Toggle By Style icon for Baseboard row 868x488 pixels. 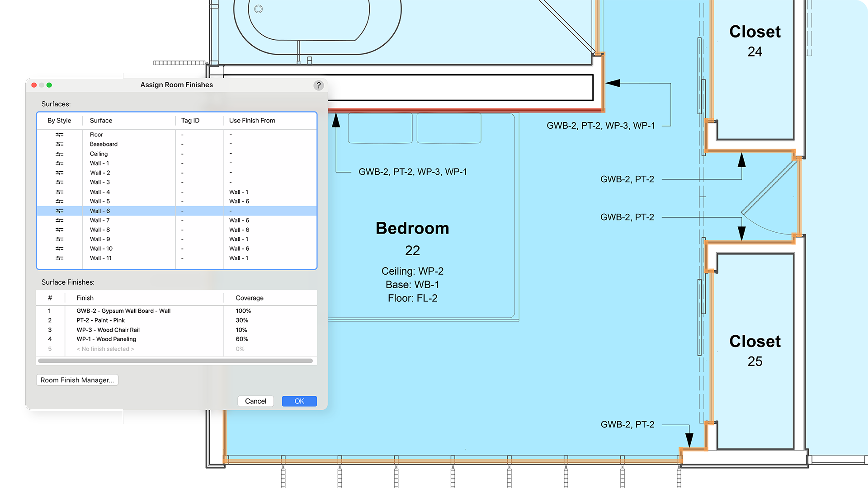[x=60, y=144]
